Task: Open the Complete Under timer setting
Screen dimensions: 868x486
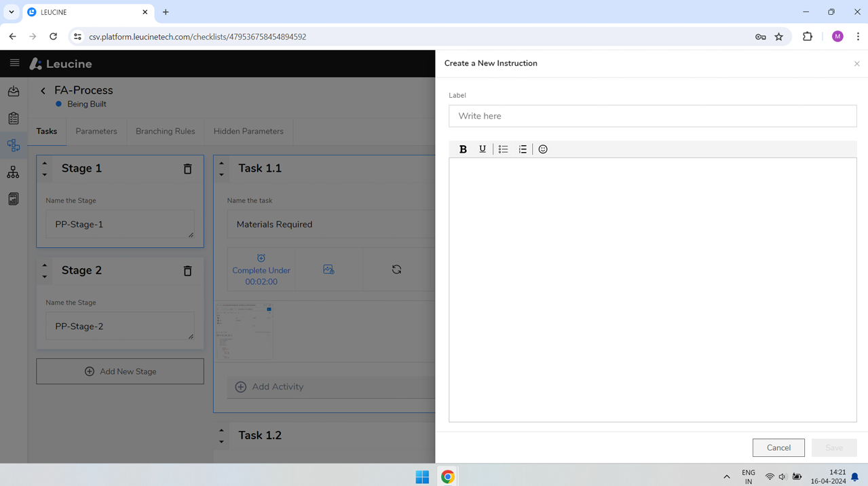Action: [261, 270]
